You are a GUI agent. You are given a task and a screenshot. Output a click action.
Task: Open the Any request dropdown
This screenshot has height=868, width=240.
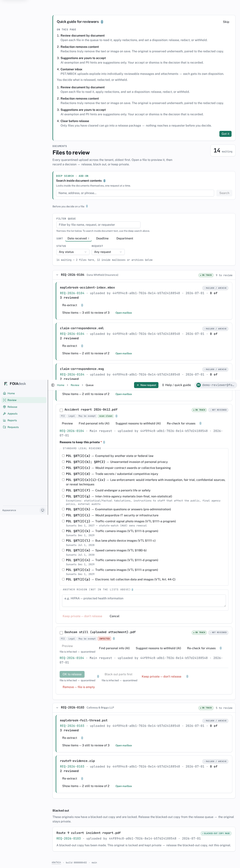(108, 252)
